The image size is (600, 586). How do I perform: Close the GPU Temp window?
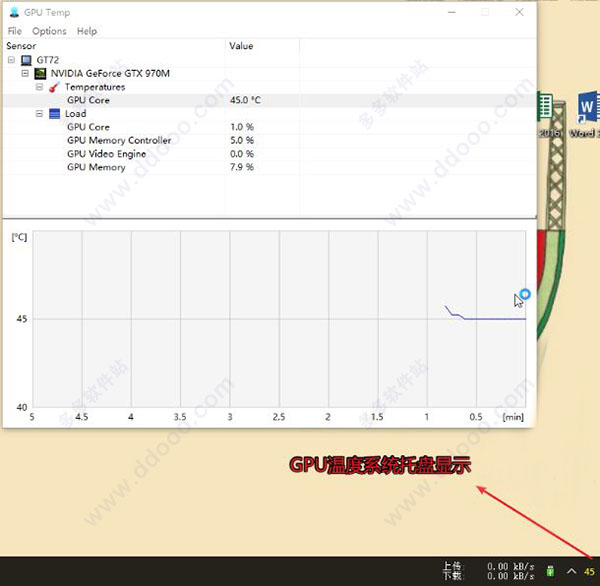519,12
